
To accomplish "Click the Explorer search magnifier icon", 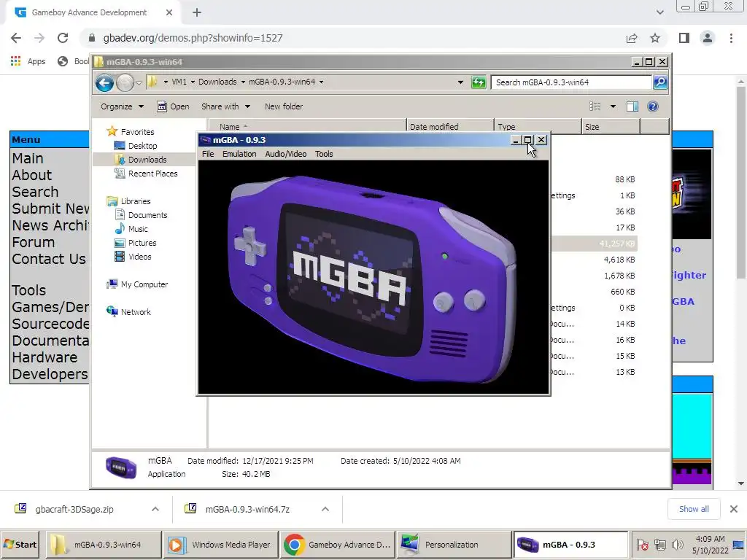I will click(659, 82).
